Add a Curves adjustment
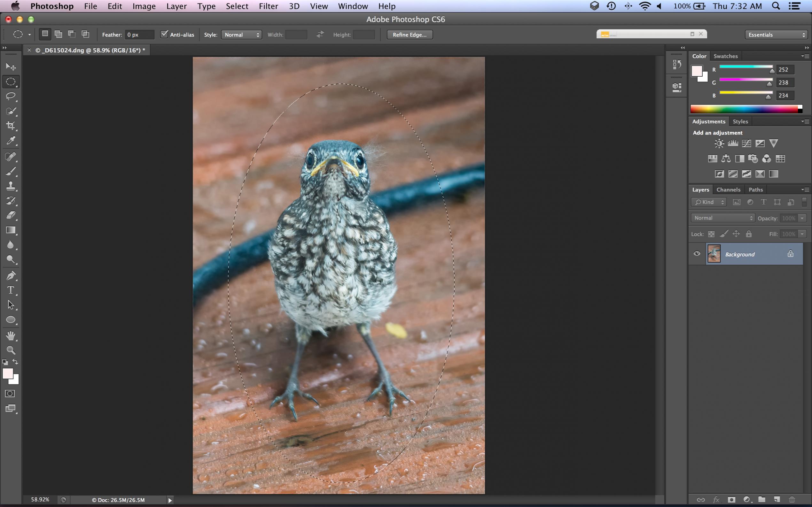The height and width of the screenshot is (507, 812). point(746,143)
